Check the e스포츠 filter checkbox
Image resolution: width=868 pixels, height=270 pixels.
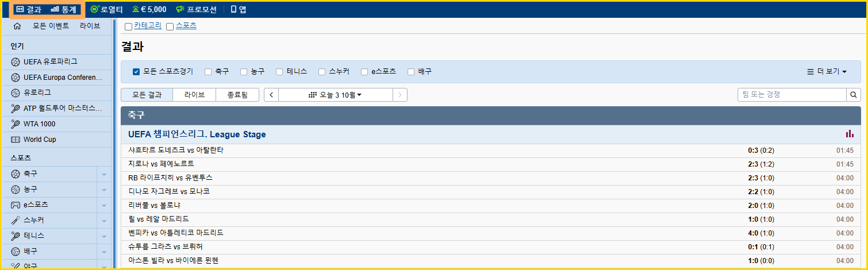click(364, 72)
